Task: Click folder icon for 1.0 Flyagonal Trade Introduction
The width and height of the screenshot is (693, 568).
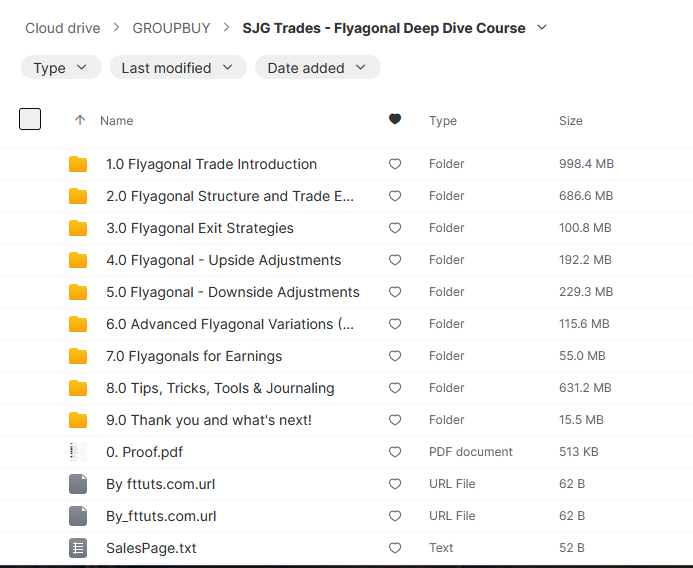Action: [x=78, y=164]
